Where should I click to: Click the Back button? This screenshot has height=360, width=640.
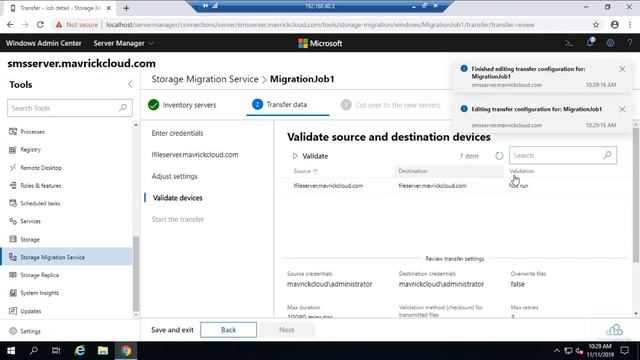click(x=229, y=330)
